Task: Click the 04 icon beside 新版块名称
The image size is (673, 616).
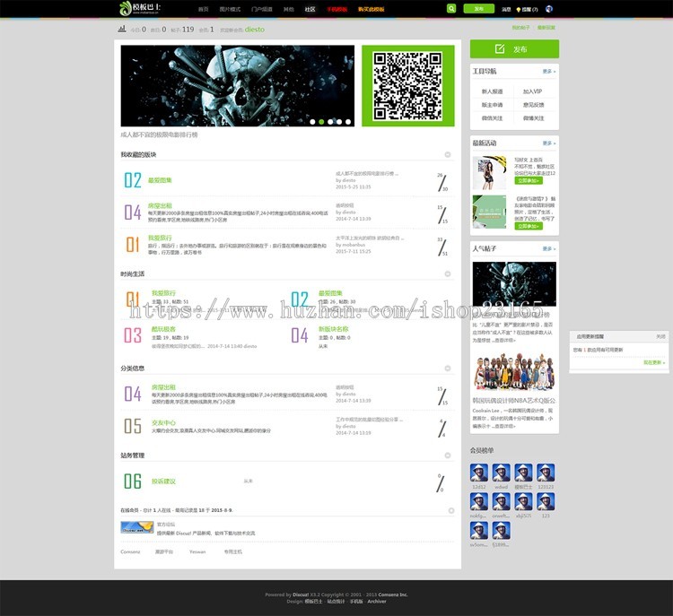Action: (300, 335)
